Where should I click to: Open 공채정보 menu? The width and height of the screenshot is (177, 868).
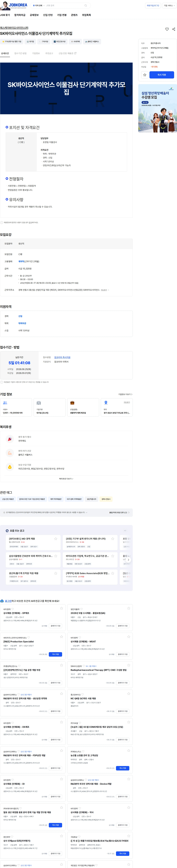point(34,15)
